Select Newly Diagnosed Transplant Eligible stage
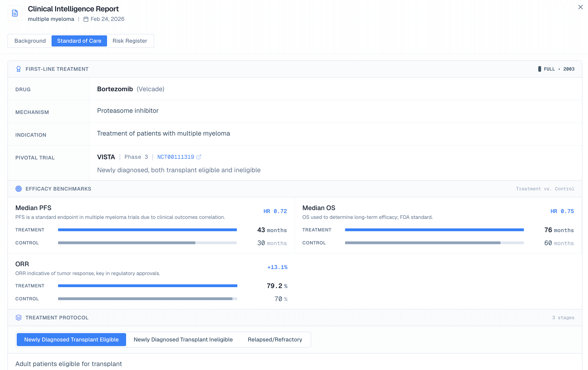Image resolution: width=588 pixels, height=370 pixels. pos(71,340)
